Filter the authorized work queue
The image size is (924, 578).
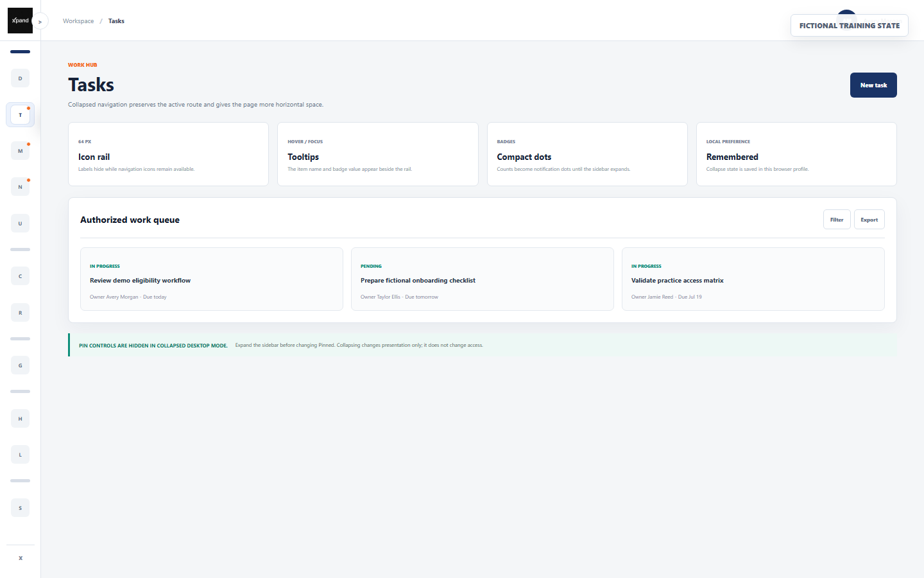[x=837, y=220]
